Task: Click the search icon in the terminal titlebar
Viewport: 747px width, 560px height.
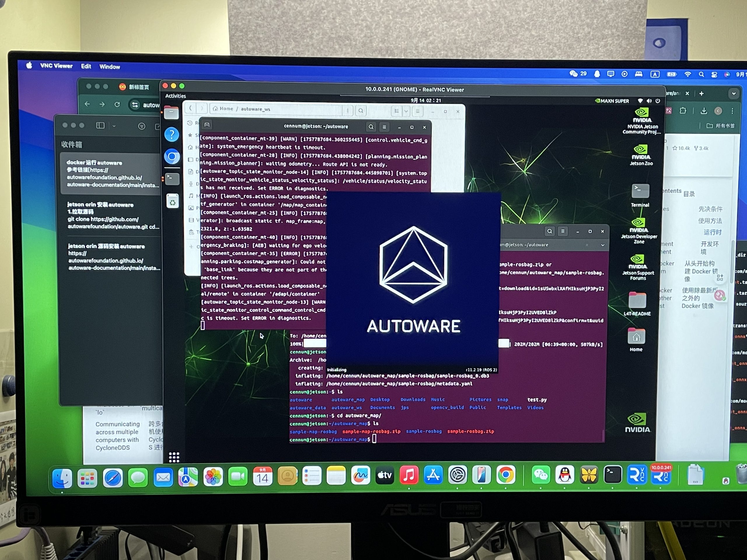Action: (371, 127)
